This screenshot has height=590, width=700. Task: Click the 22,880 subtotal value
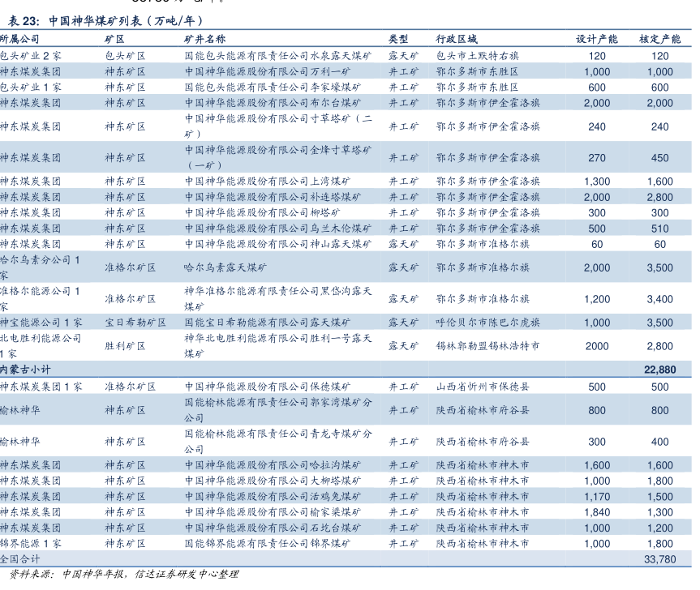click(659, 370)
